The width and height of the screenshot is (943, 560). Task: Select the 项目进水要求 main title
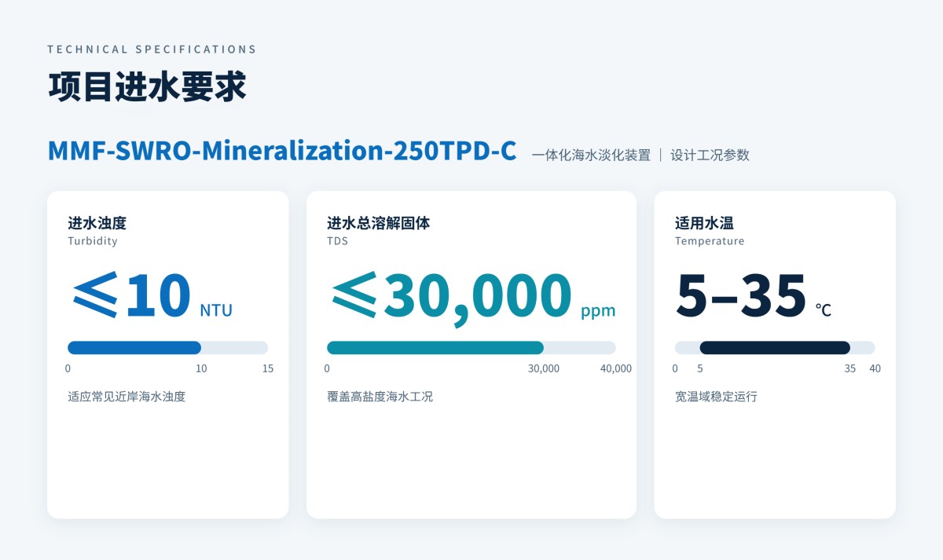tap(147, 87)
